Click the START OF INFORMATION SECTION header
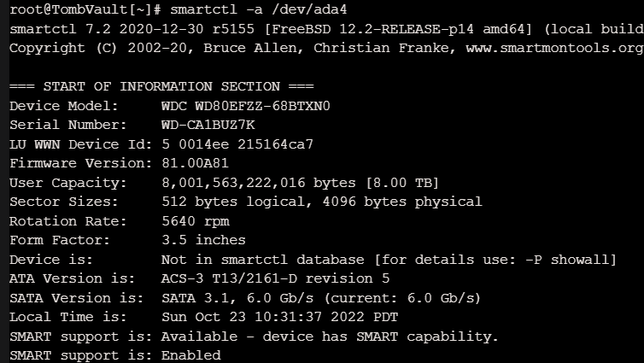The image size is (644, 363). pyautogui.click(x=161, y=86)
